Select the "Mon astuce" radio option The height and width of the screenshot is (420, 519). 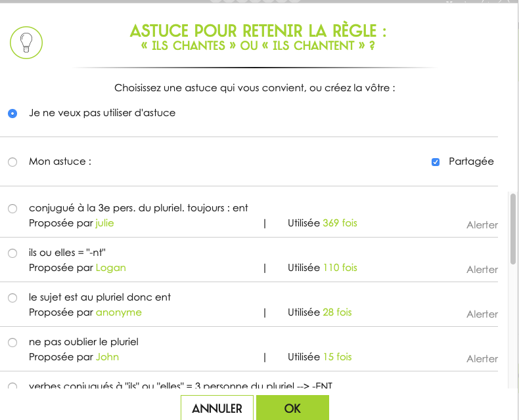(12, 162)
